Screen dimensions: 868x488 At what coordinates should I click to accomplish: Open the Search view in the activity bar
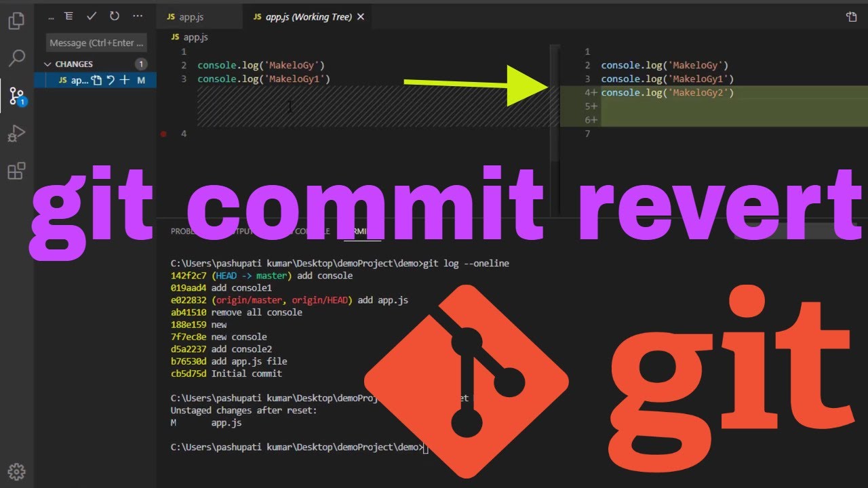point(16,58)
